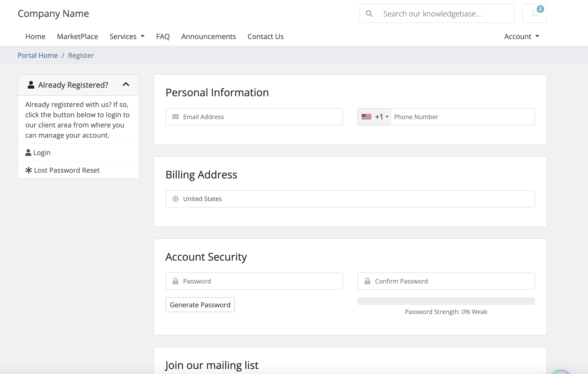Click the Lost Password Reset link
588x374 pixels.
(x=67, y=170)
